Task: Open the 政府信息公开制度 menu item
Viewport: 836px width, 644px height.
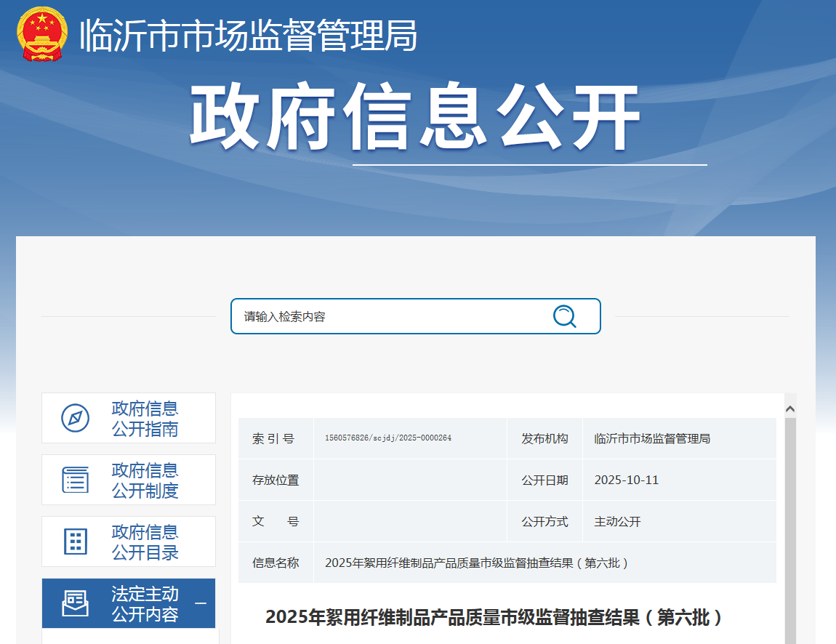Action: pyautogui.click(x=129, y=480)
